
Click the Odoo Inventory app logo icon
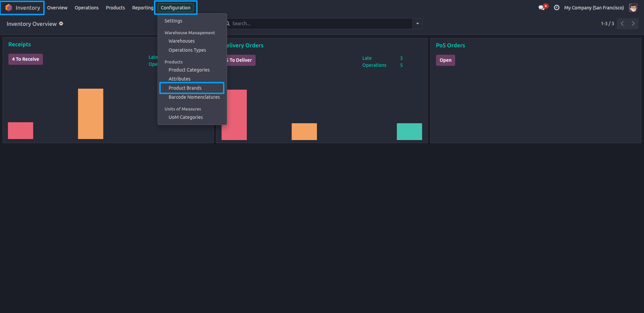[9, 8]
